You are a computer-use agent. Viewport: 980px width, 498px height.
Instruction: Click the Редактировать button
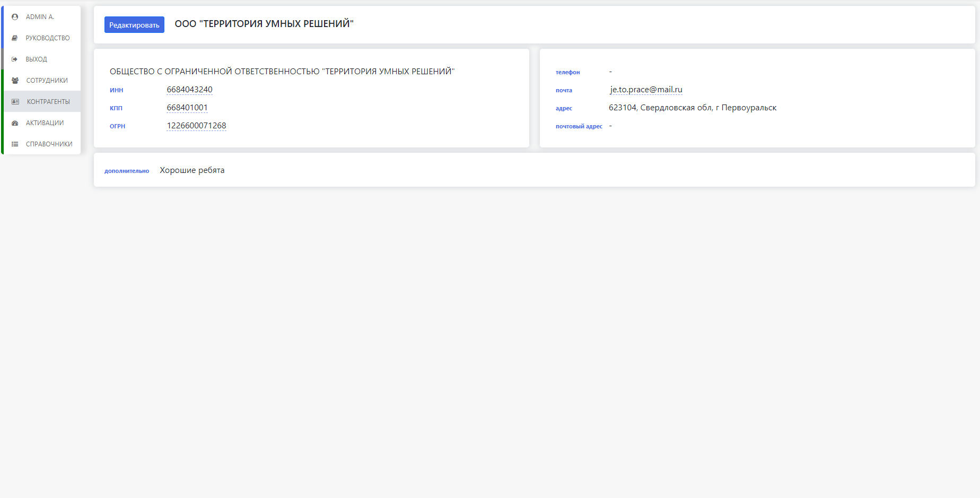(x=134, y=25)
